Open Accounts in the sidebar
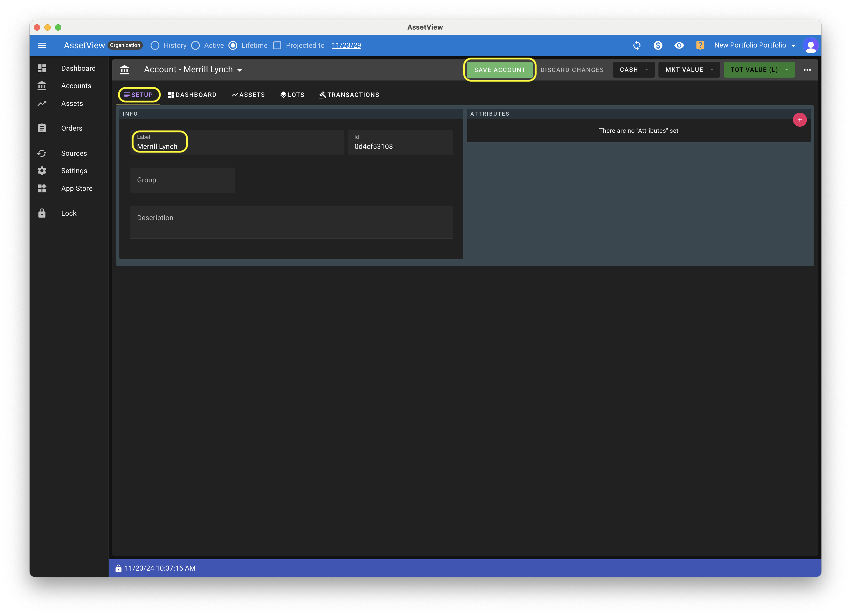 pos(76,86)
